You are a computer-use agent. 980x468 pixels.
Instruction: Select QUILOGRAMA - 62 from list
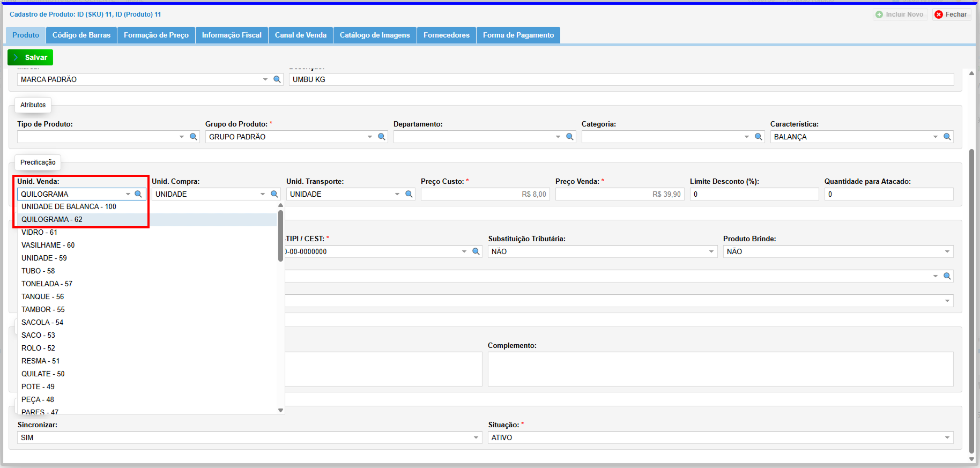point(52,219)
